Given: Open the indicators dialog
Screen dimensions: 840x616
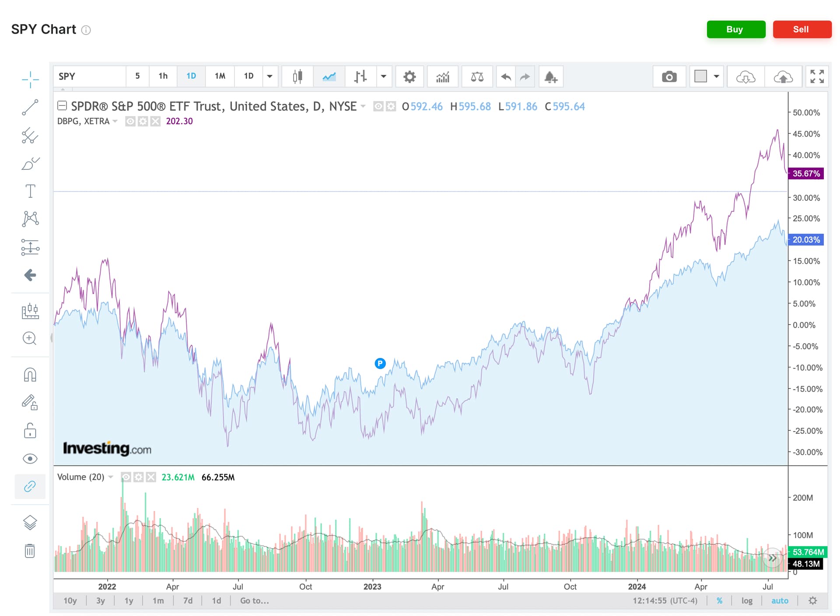Looking at the screenshot, I should coord(443,77).
